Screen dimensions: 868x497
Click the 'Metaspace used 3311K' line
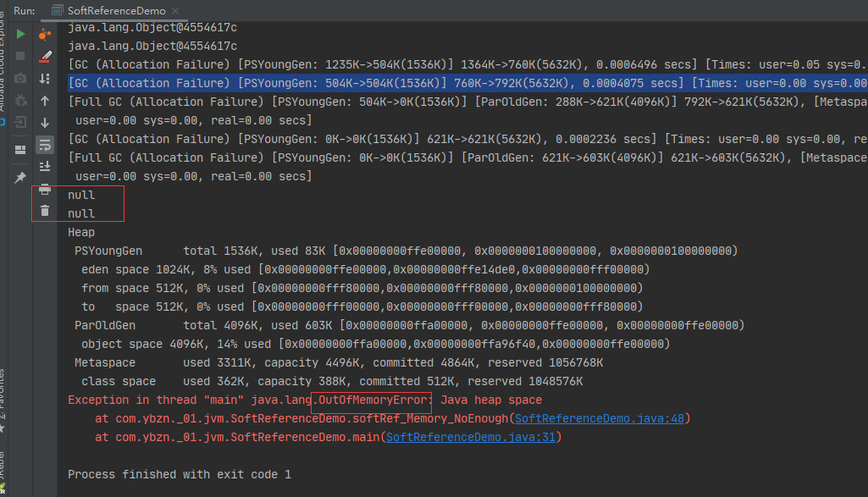coord(339,363)
